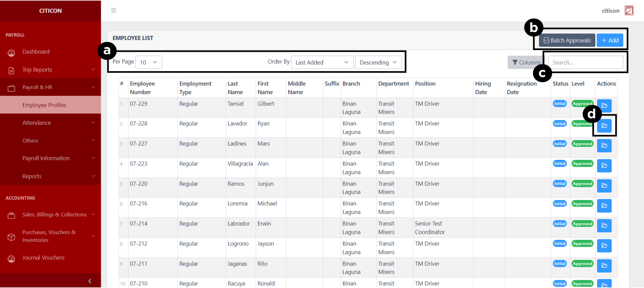Open Payroll Information menu item
The image size is (644, 288).
tap(46, 158)
